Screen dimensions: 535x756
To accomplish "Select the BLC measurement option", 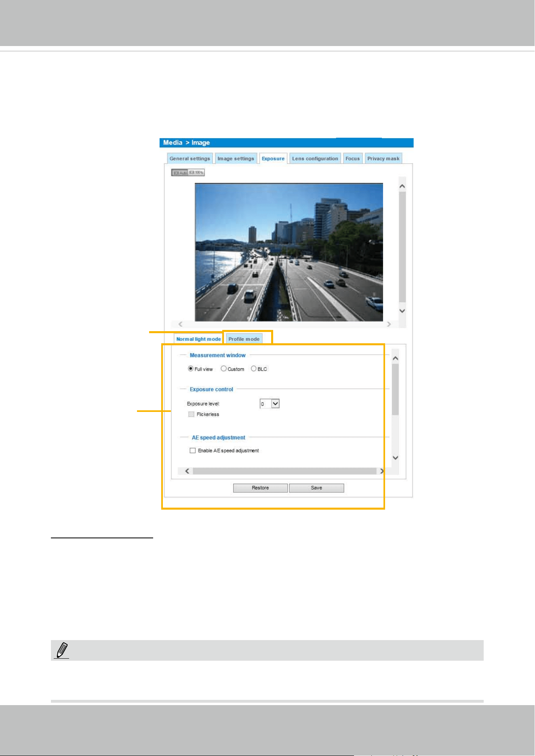I will coord(254,368).
